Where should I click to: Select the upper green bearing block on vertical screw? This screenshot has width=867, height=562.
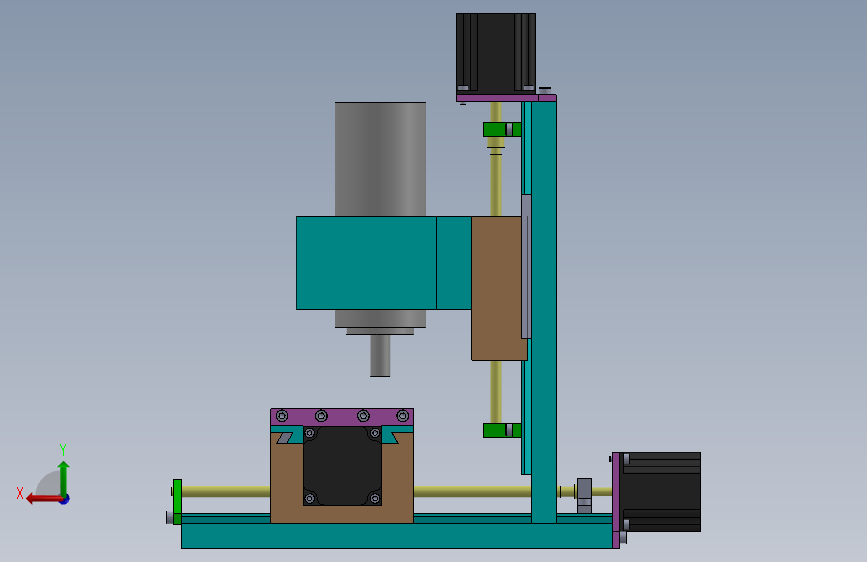coord(502,129)
